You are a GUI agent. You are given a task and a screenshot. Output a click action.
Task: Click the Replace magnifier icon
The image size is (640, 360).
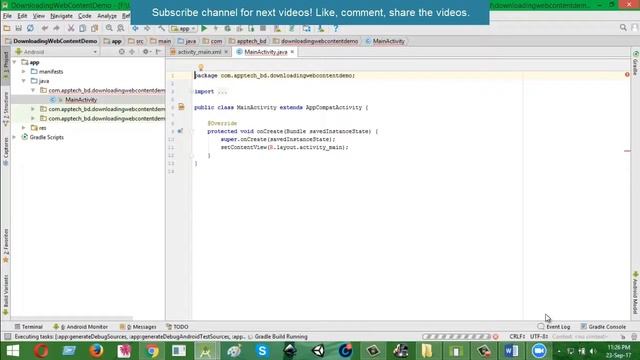[x=121, y=28]
